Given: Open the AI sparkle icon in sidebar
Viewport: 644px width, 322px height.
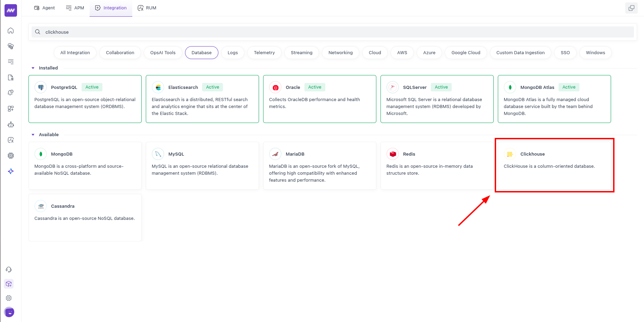Looking at the screenshot, I should pos(11,171).
